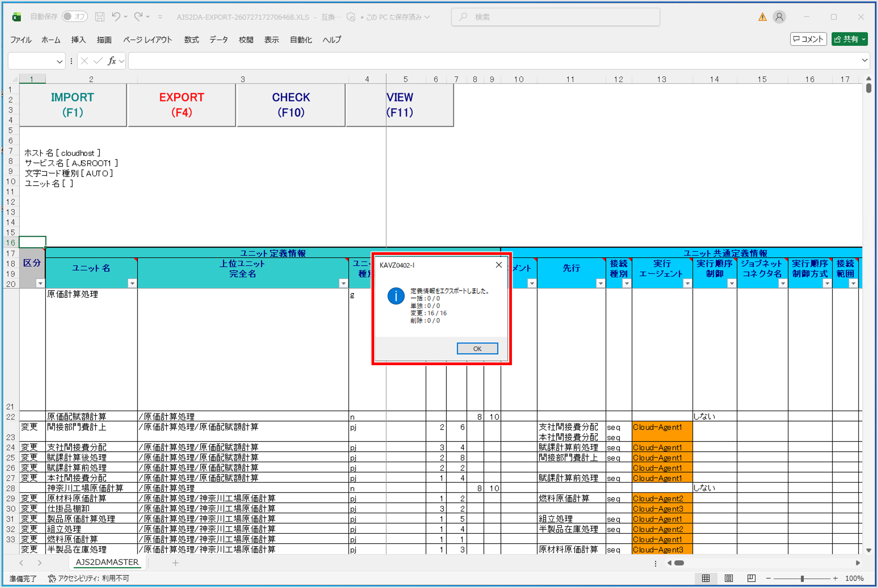The width and height of the screenshot is (878, 588).
Task: Expand the Name Box dropdown
Action: pos(59,61)
